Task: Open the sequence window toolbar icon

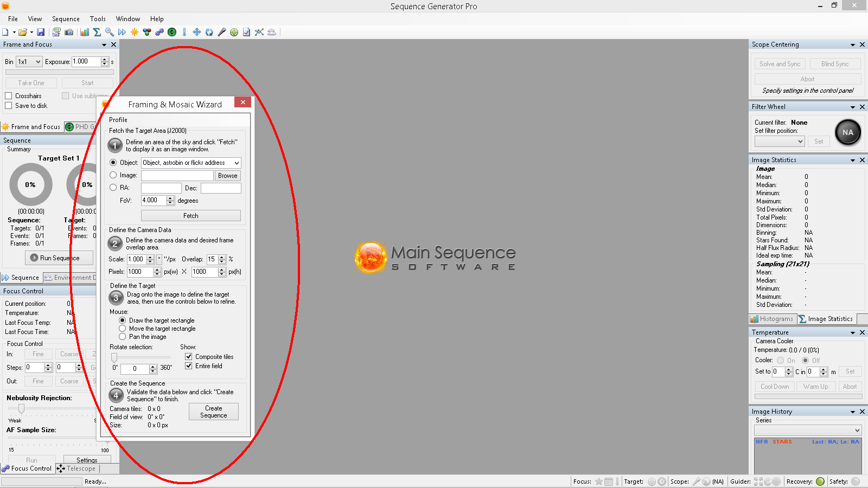Action: [56, 33]
